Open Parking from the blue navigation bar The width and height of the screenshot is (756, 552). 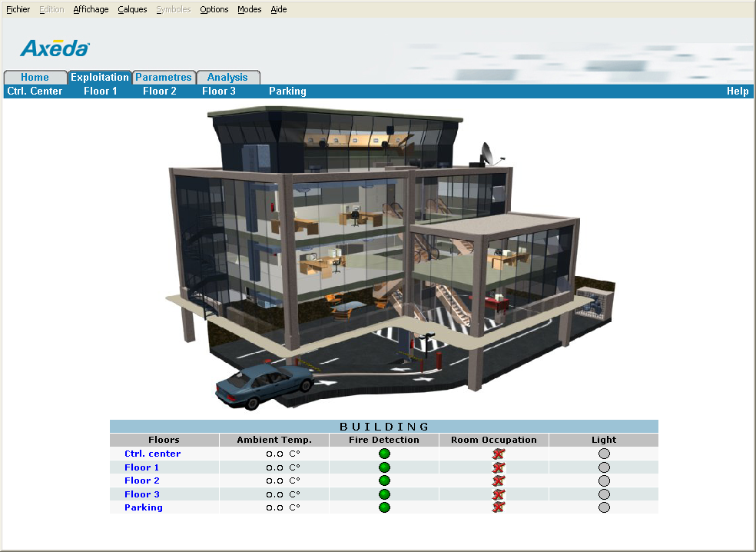pos(287,91)
